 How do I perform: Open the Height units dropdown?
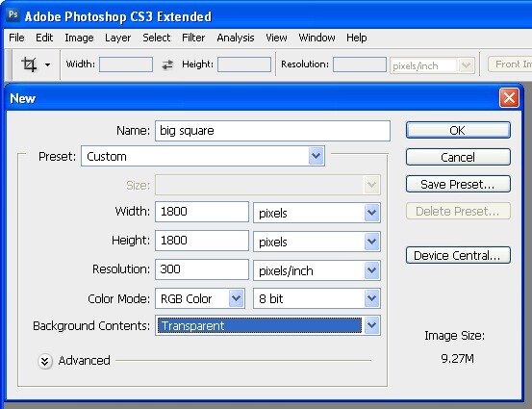tap(317, 242)
